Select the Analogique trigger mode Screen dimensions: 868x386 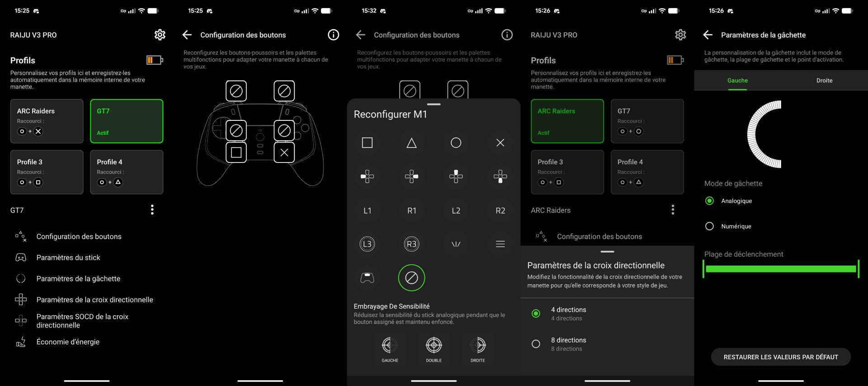(710, 201)
